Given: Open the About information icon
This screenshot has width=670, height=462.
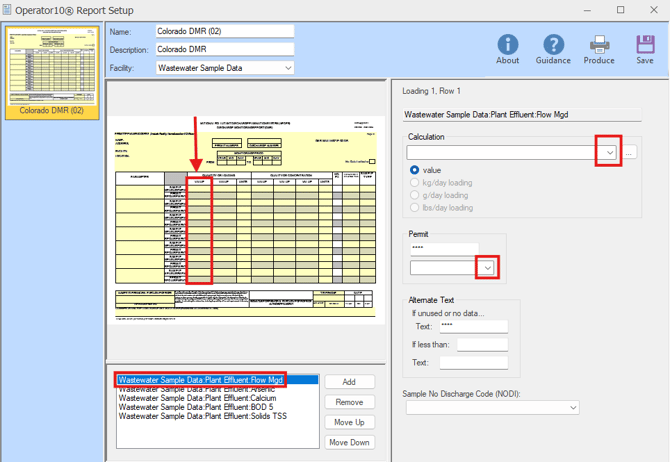Looking at the screenshot, I should (x=507, y=46).
